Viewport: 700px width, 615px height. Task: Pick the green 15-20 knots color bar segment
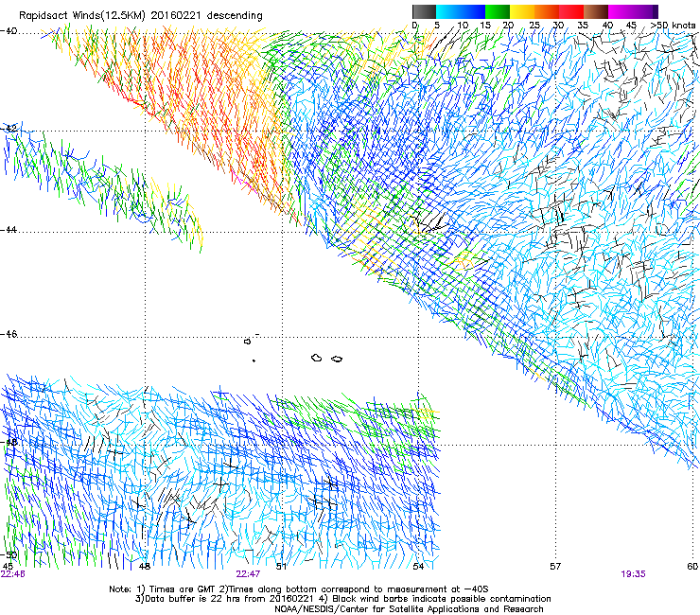pyautogui.click(x=498, y=11)
